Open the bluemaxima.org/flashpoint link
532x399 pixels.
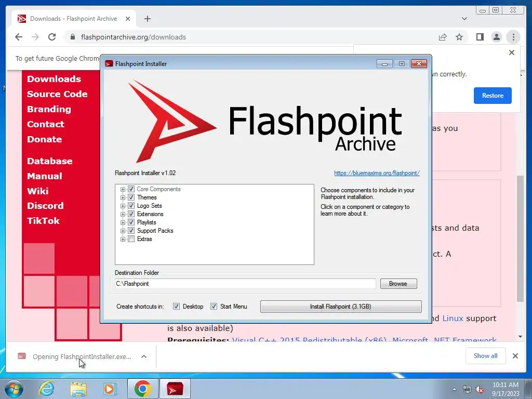tap(377, 173)
